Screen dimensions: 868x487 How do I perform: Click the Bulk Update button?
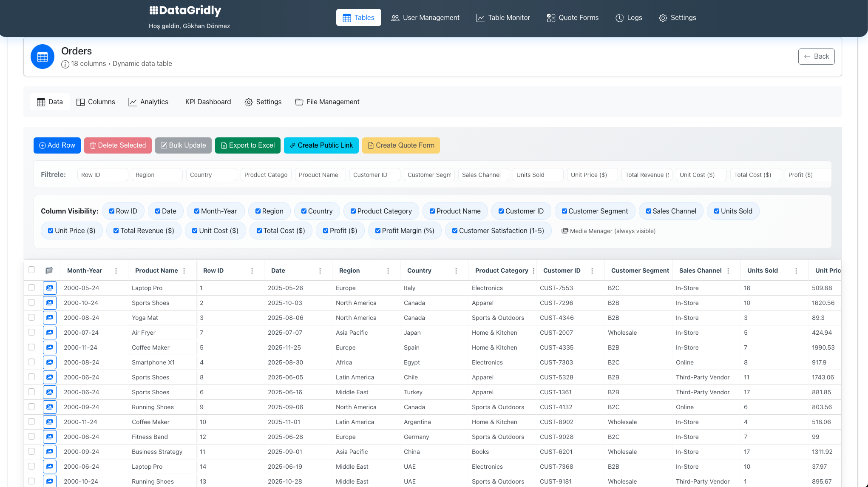pyautogui.click(x=183, y=145)
